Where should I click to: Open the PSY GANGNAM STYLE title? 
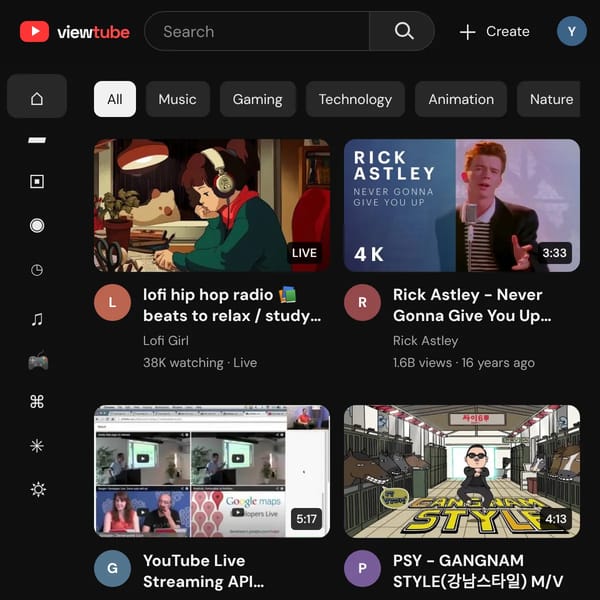click(478, 571)
